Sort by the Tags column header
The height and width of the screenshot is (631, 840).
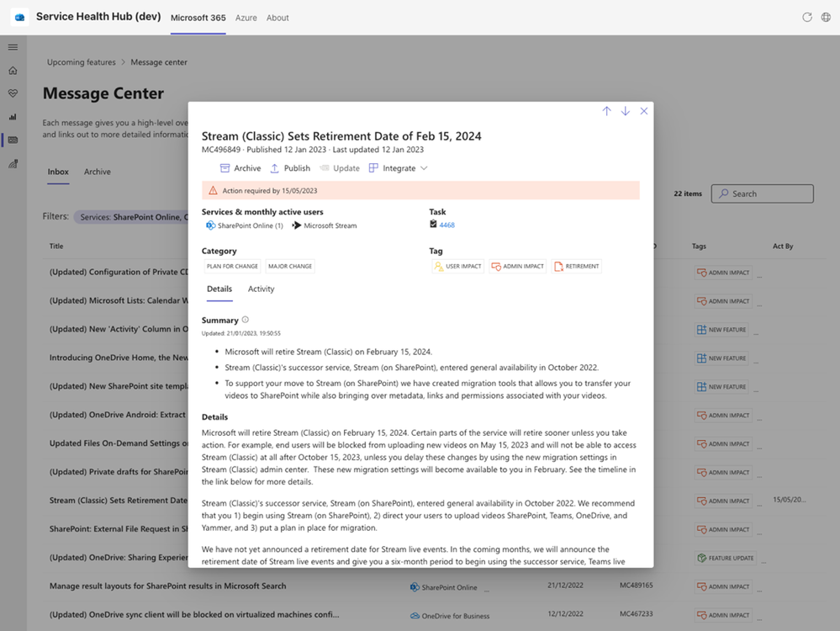click(699, 246)
